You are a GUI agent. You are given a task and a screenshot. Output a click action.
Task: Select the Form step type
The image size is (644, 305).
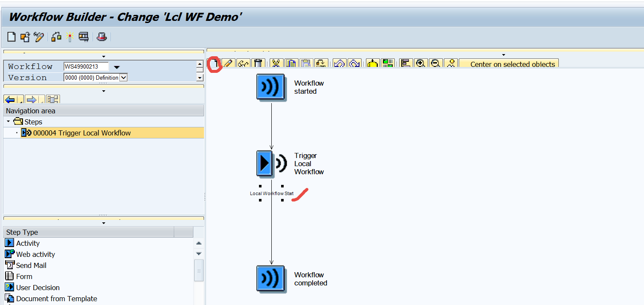tap(18, 276)
